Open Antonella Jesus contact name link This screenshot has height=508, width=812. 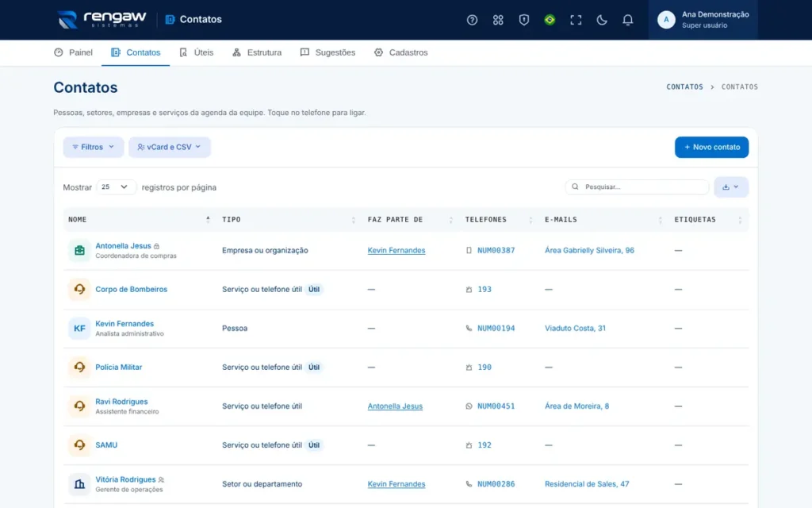[123, 246]
